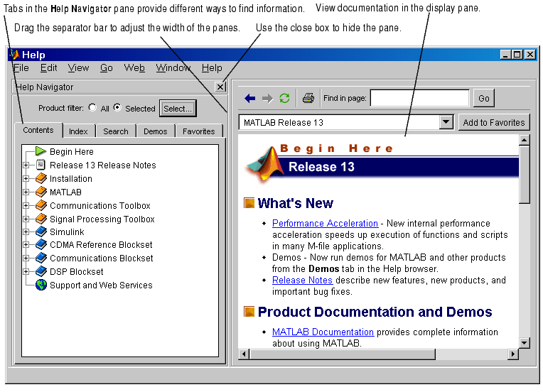Click inside the Find in page field
This screenshot has height=392, width=543.
420,98
